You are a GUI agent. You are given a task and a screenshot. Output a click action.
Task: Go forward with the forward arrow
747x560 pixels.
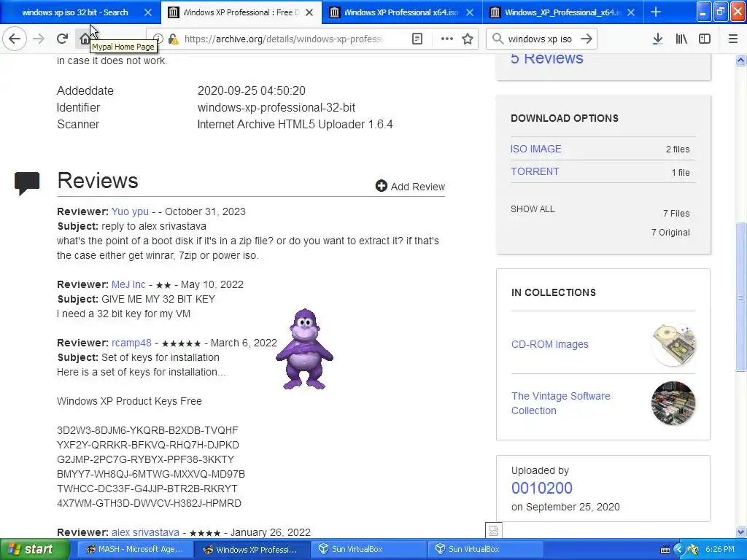tap(39, 39)
